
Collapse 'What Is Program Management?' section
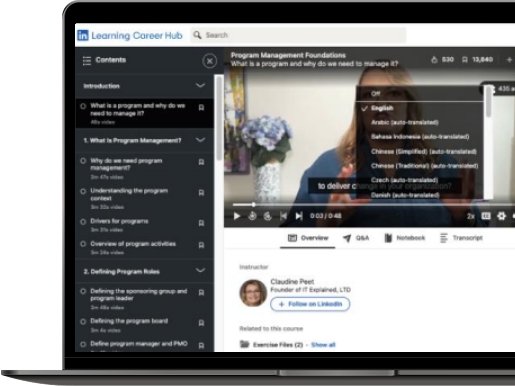pos(200,140)
